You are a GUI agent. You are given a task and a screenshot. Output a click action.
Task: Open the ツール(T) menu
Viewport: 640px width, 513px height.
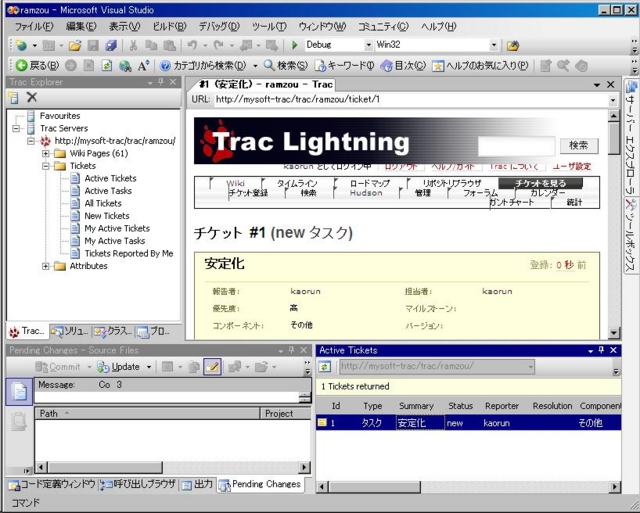point(269,27)
